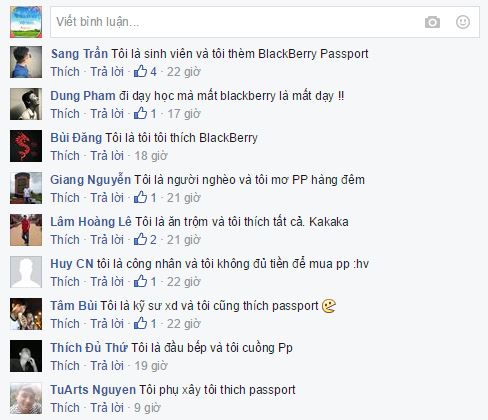The width and height of the screenshot is (488, 420).
Task: Like Thích Đủ Thứ's comment
Action: pos(65,366)
